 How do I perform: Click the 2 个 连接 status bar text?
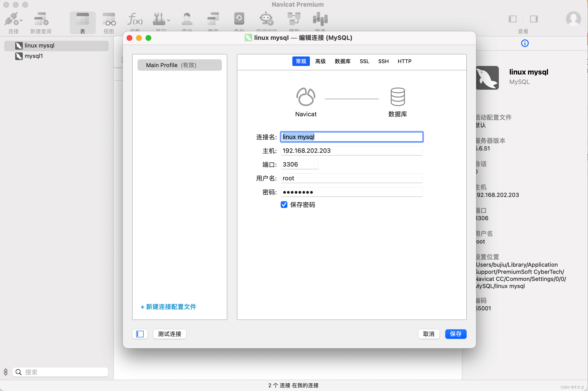[293, 385]
